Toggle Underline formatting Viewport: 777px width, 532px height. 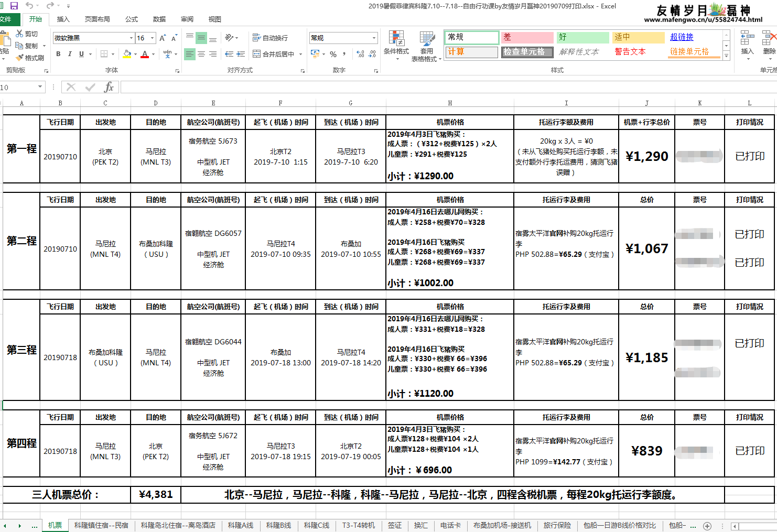tap(81, 54)
